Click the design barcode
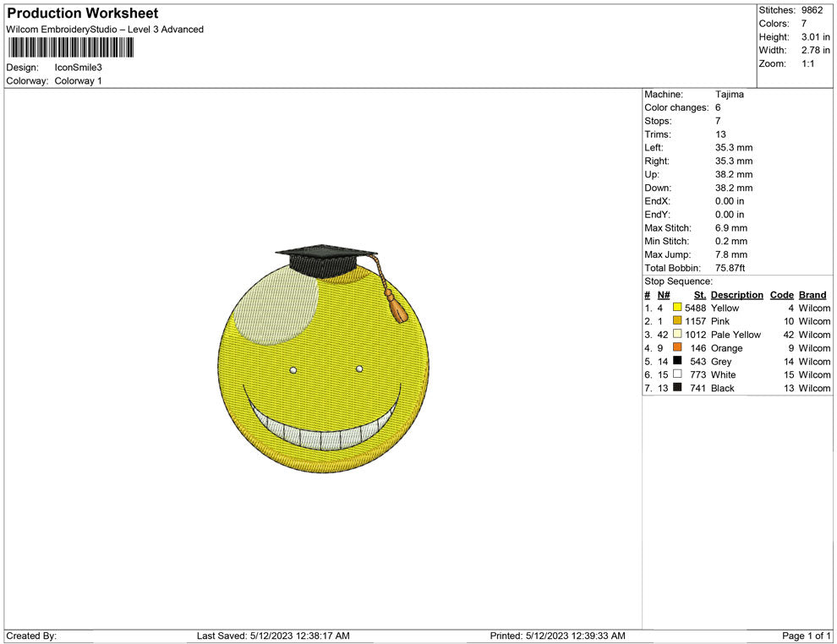Screen dimensions: 837x644 (70, 47)
